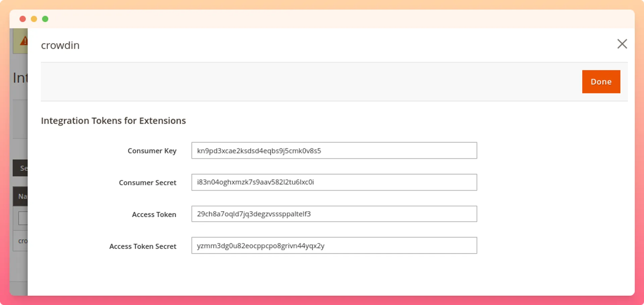The height and width of the screenshot is (305, 644).
Task: Click the red close window dot
Action: (23, 19)
